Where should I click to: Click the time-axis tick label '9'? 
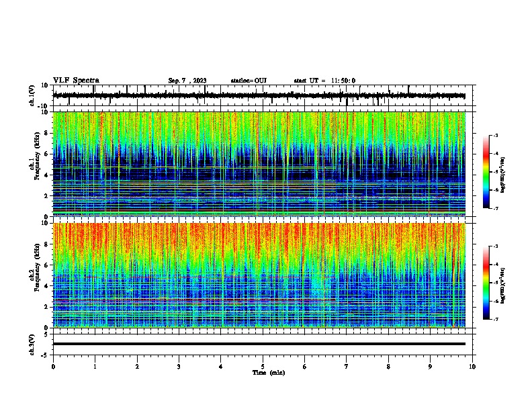(x=430, y=367)
